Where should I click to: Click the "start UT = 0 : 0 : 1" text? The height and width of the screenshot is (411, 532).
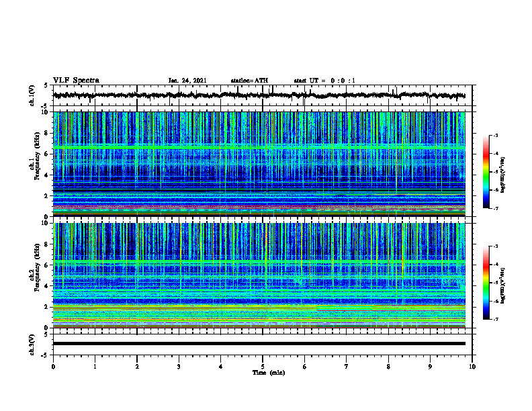pos(324,81)
